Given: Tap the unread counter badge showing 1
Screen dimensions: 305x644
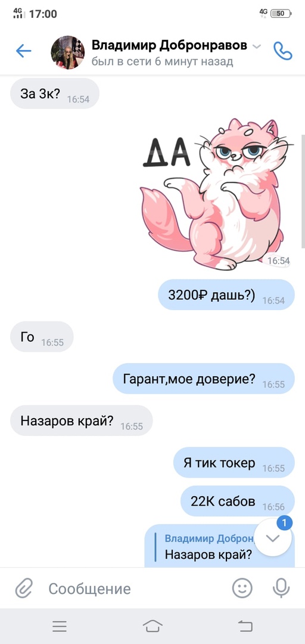Looking at the screenshot, I should (x=284, y=524).
